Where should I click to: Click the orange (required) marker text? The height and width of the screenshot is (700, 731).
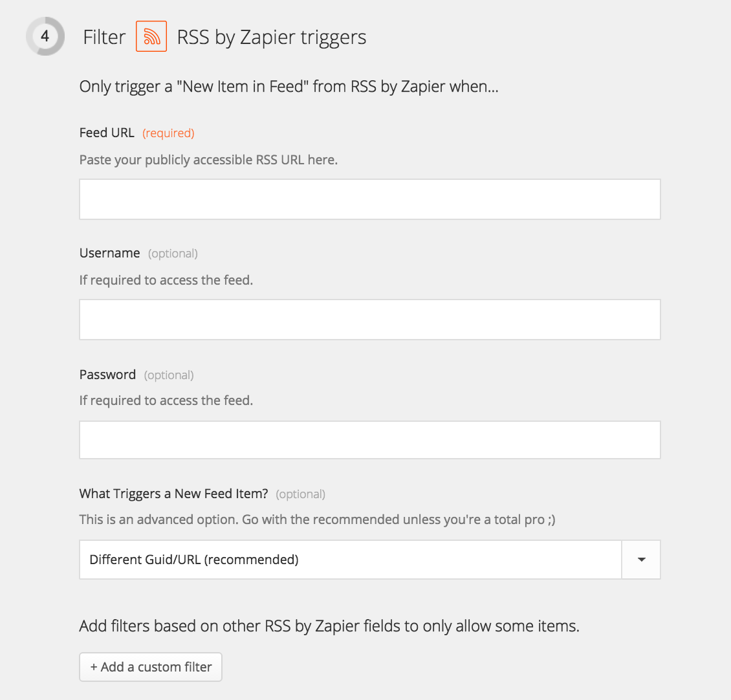tap(168, 133)
